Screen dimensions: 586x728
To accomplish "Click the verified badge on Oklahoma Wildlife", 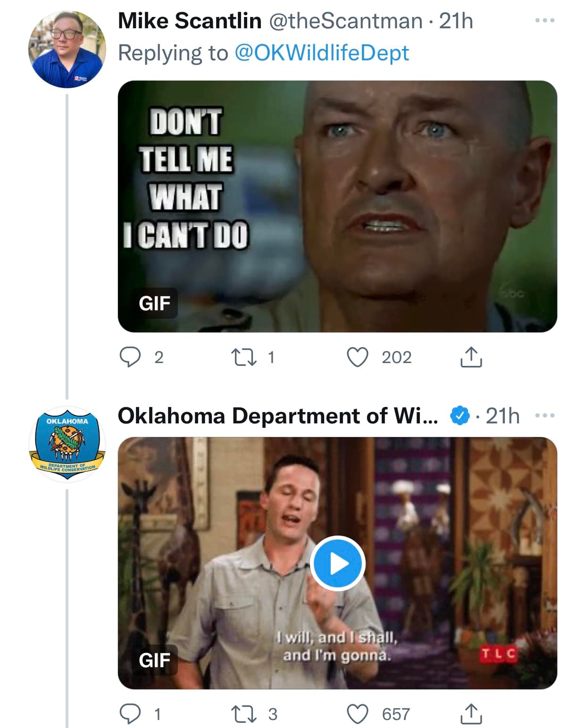I will [x=460, y=416].
